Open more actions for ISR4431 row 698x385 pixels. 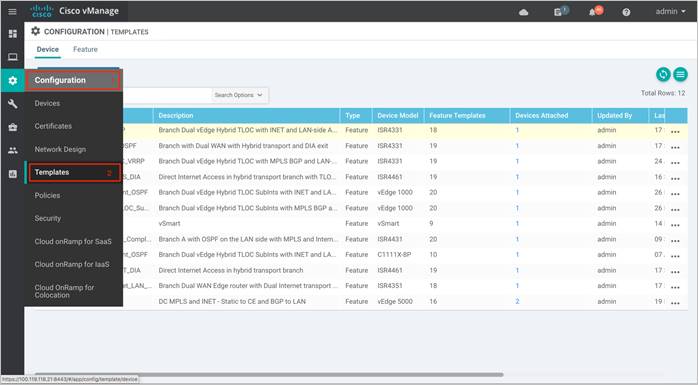675,240
